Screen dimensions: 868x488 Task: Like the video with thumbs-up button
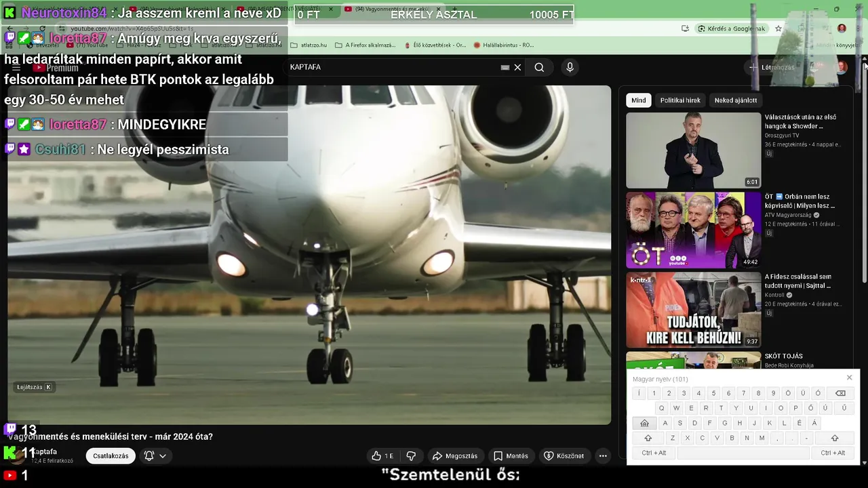click(x=383, y=456)
